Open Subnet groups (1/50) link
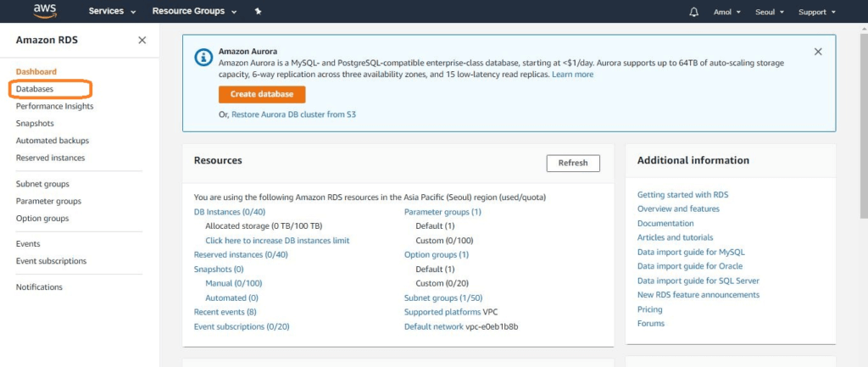 [x=443, y=297]
